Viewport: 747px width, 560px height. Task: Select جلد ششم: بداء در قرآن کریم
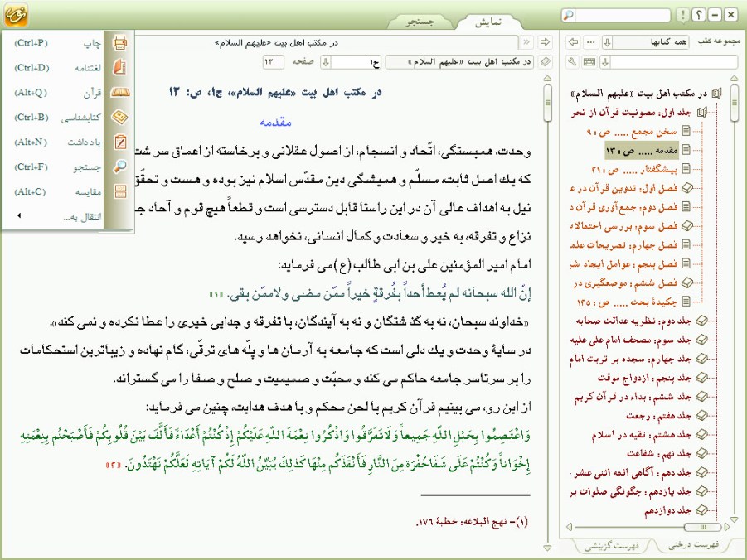pyautogui.click(x=633, y=397)
